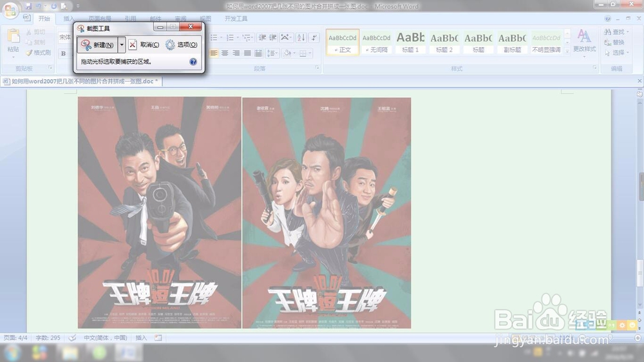Viewport: 644px width, 362px height.
Task: Click 取消(C) in Snipping Tool
Action: [x=144, y=45]
